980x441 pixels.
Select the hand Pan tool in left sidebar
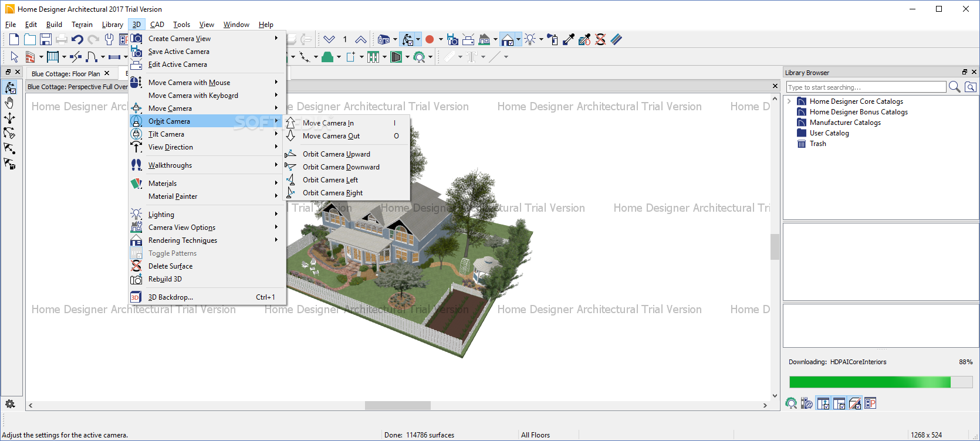pyautogui.click(x=9, y=103)
